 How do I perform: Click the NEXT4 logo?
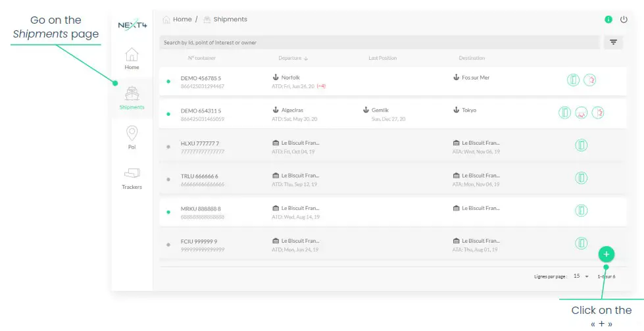[x=132, y=25]
